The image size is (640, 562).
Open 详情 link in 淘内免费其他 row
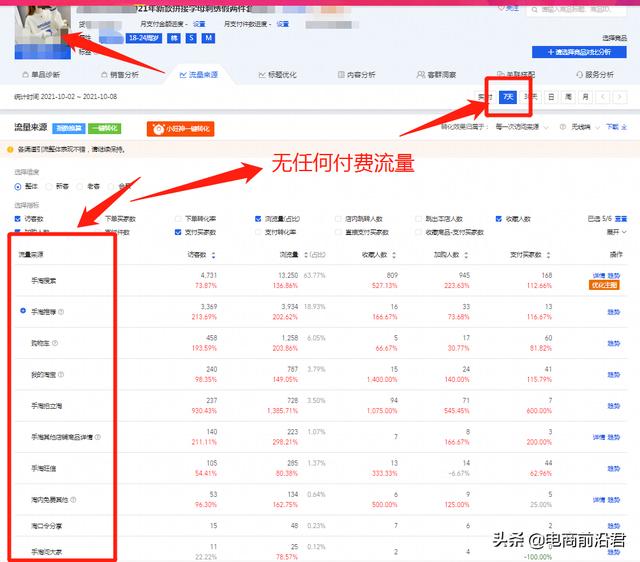click(598, 500)
